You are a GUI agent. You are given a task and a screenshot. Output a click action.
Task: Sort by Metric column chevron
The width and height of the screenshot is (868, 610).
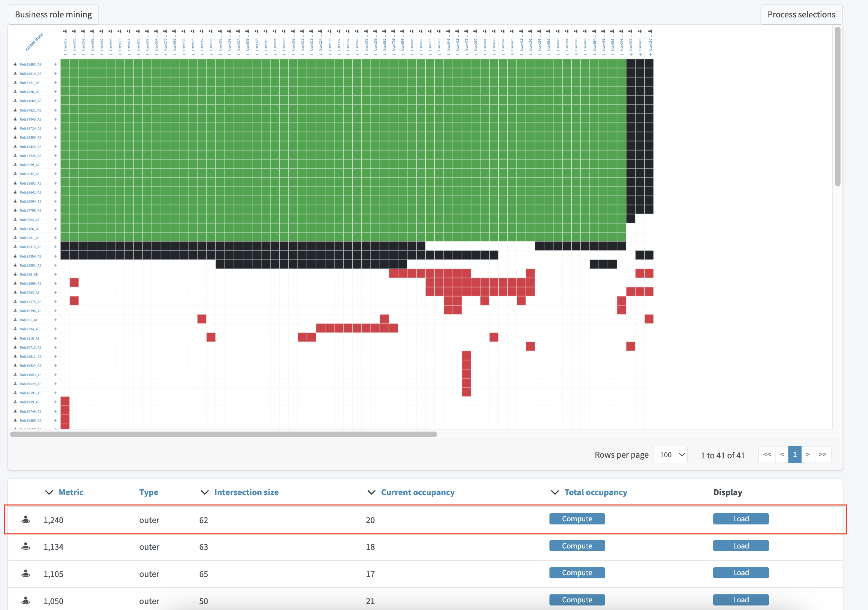tap(49, 492)
